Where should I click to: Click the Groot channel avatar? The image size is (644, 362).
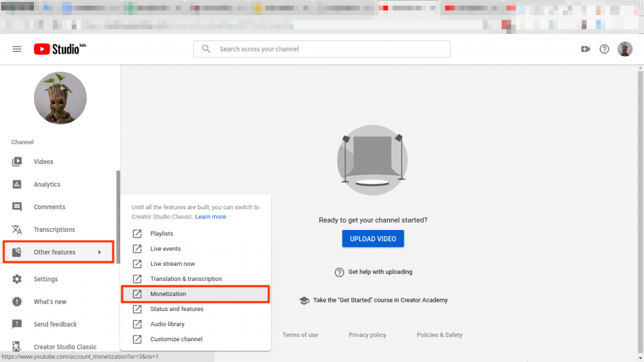click(x=58, y=98)
